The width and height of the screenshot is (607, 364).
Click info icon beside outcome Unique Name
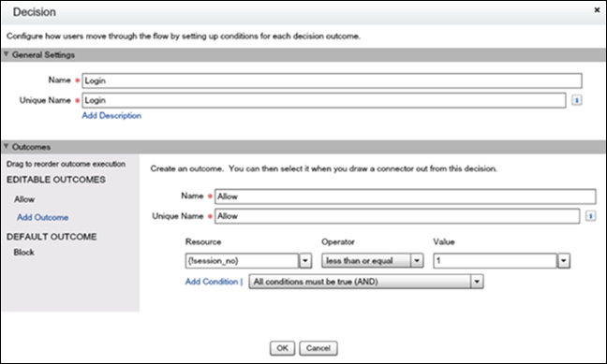pyautogui.click(x=590, y=216)
